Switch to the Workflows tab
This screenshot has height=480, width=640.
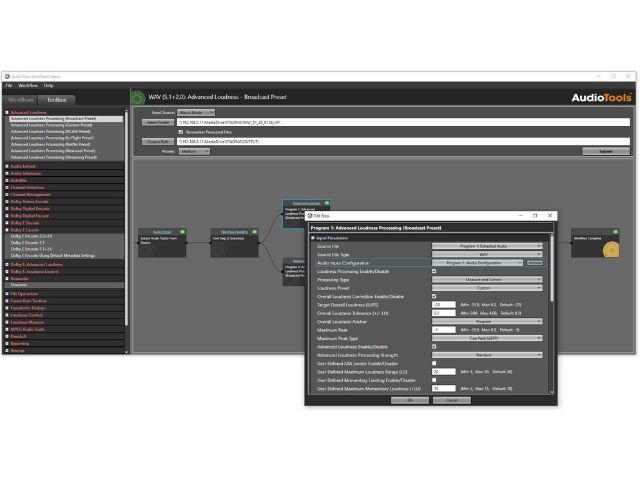click(x=20, y=100)
